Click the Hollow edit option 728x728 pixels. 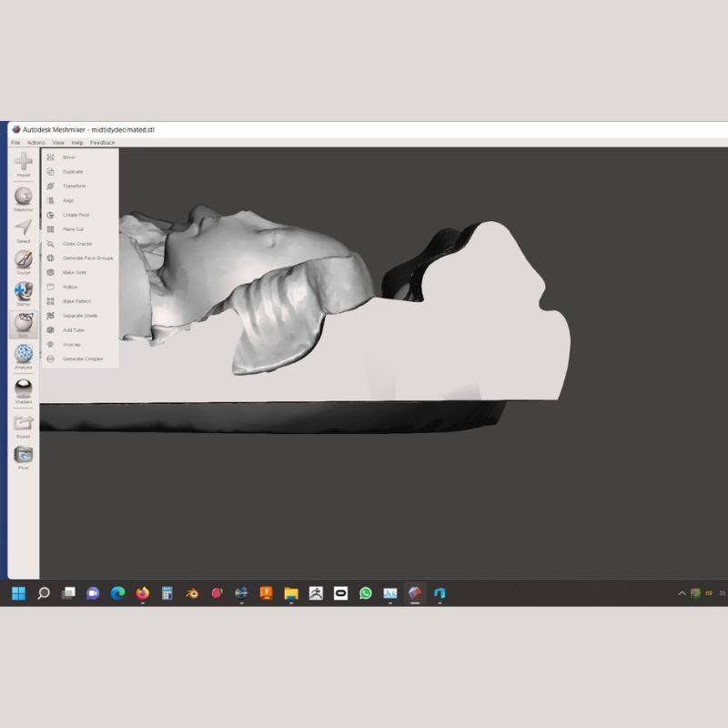tap(70, 287)
